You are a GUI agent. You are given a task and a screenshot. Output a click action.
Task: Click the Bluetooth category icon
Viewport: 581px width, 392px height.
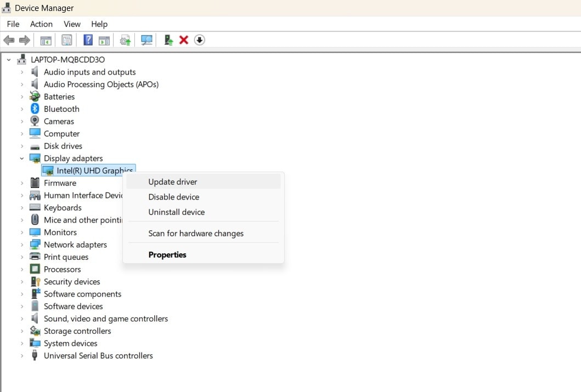click(35, 109)
